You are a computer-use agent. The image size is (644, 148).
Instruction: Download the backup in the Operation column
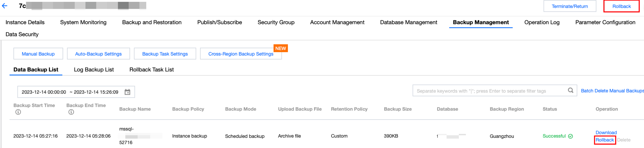pyautogui.click(x=606, y=132)
